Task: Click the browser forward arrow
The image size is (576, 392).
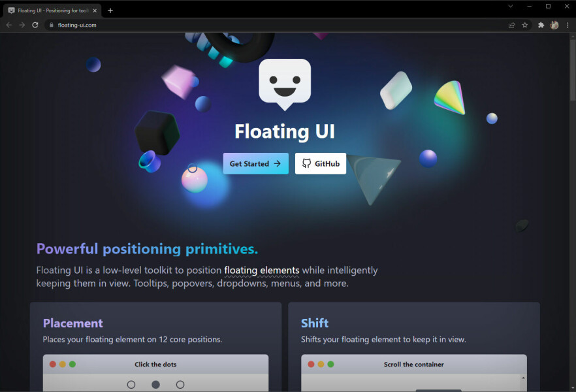Action: [22, 25]
